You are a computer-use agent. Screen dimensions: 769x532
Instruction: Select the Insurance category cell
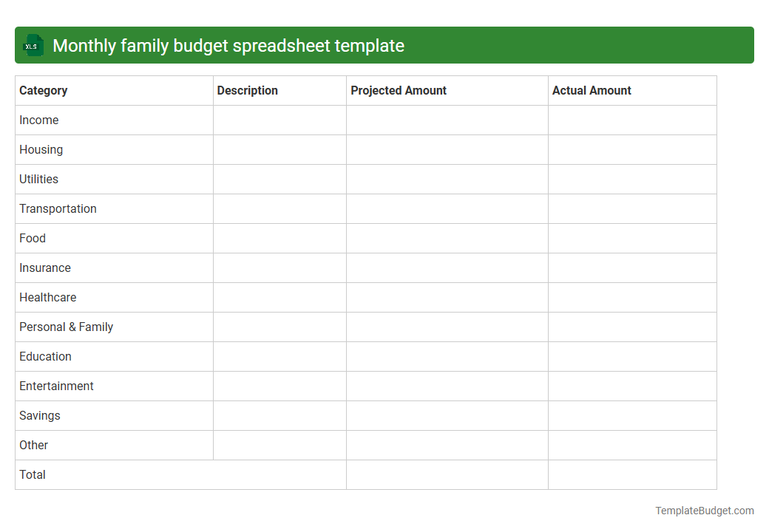45,267
